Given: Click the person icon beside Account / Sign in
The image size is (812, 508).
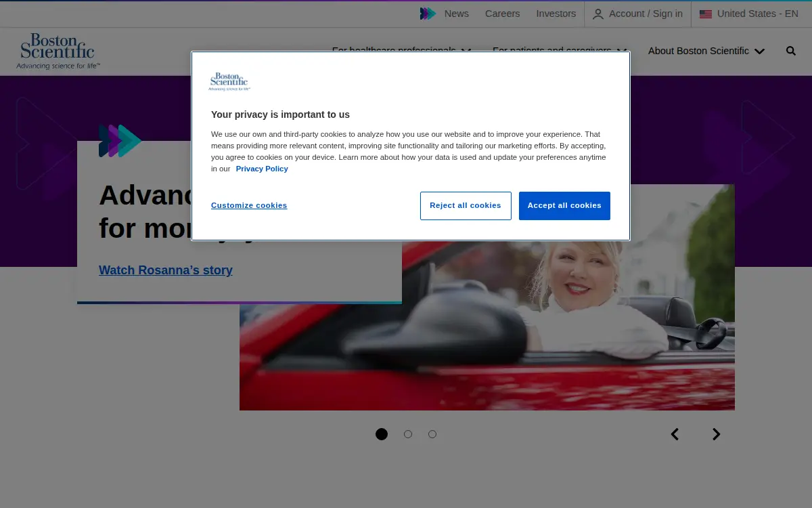Looking at the screenshot, I should [598, 14].
